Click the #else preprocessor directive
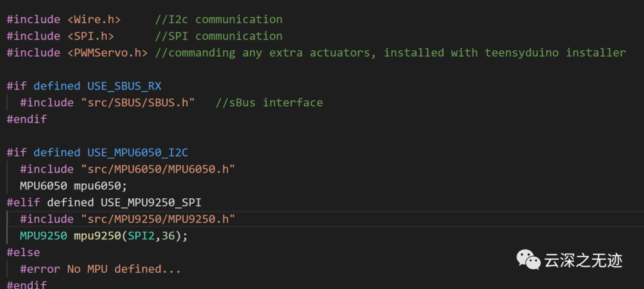Image resolution: width=644 pixels, height=289 pixels. pyautogui.click(x=23, y=253)
